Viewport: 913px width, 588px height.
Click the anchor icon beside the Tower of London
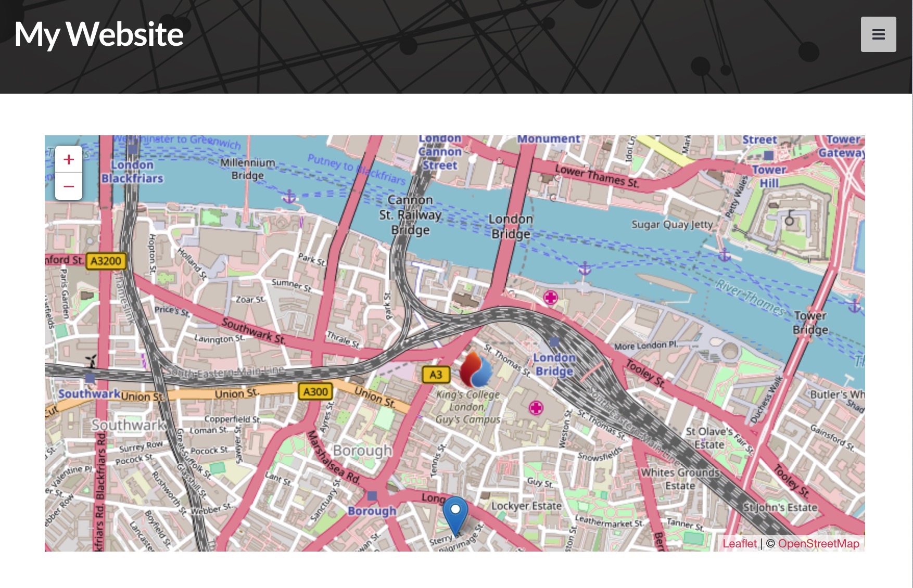click(x=725, y=255)
